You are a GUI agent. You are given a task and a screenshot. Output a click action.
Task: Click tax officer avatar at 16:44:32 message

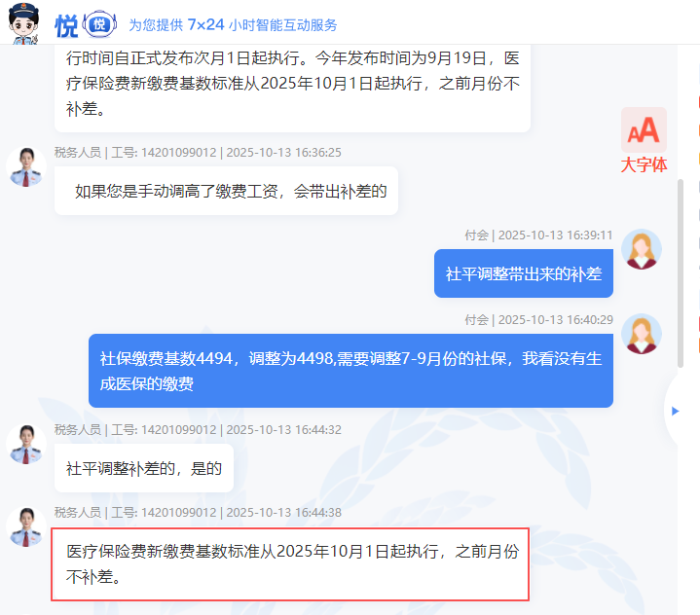pos(26,444)
